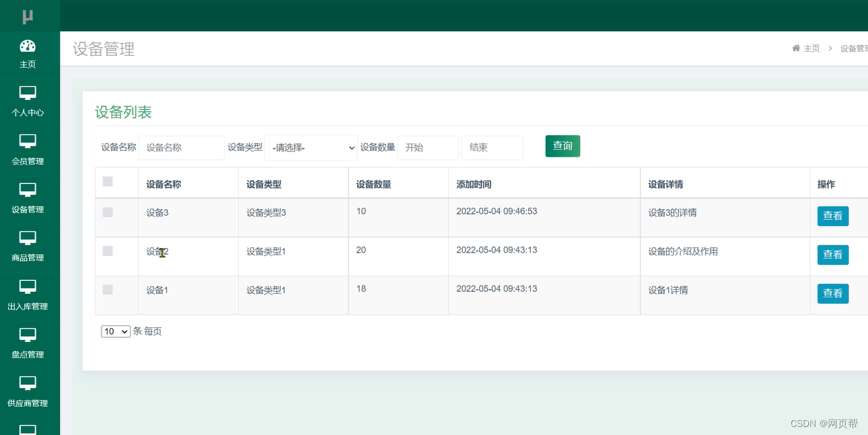
Task: Open the 出入库管理 sidebar menu label
Action: pyautogui.click(x=28, y=307)
